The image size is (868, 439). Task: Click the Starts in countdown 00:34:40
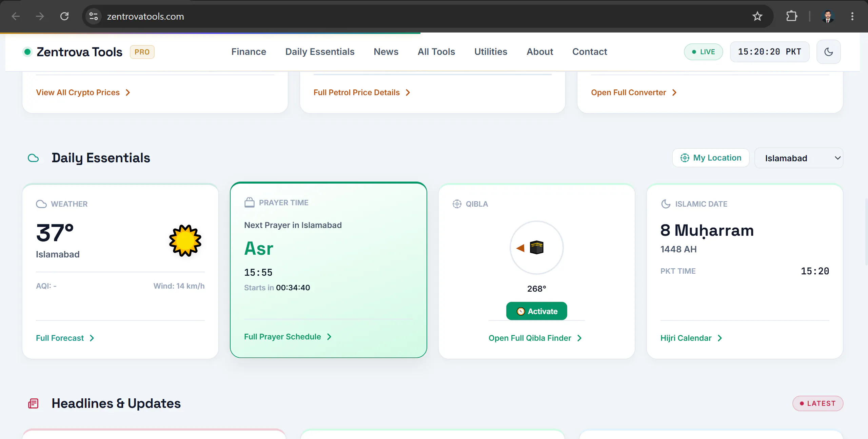pyautogui.click(x=293, y=288)
